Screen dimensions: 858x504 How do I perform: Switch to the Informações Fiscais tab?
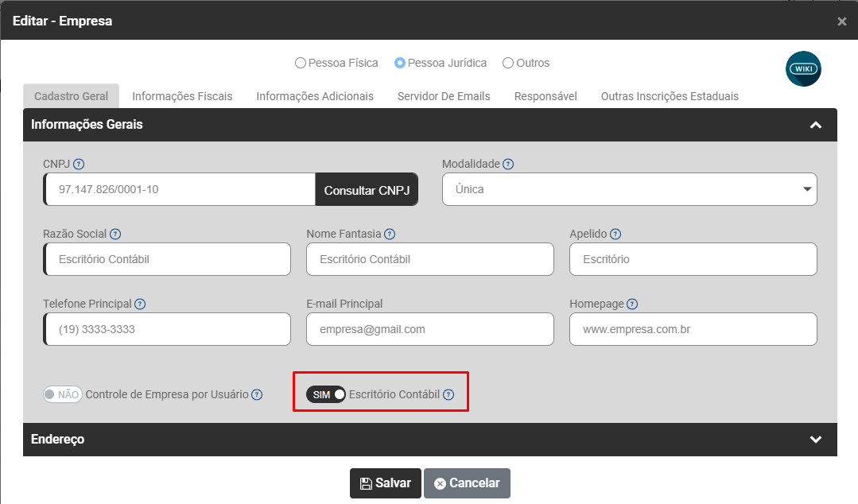pyautogui.click(x=182, y=96)
